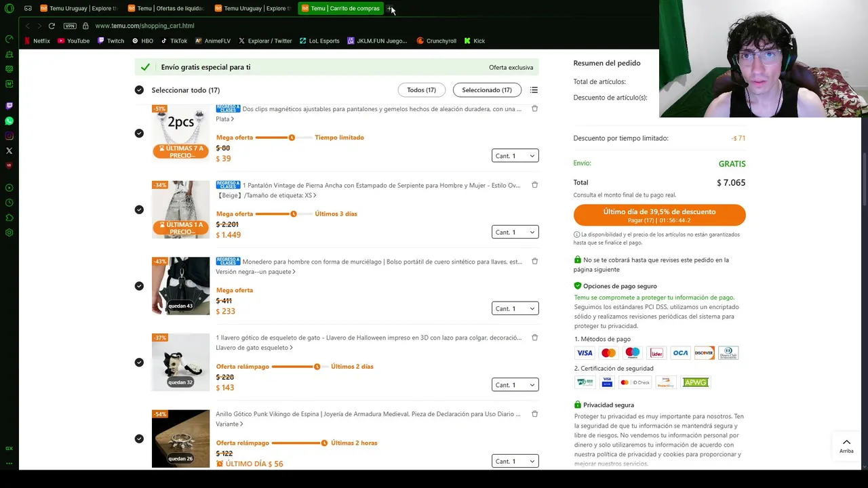The width and height of the screenshot is (868, 488).
Task: Open the Crunchyroll bookmark
Action: coord(436,41)
